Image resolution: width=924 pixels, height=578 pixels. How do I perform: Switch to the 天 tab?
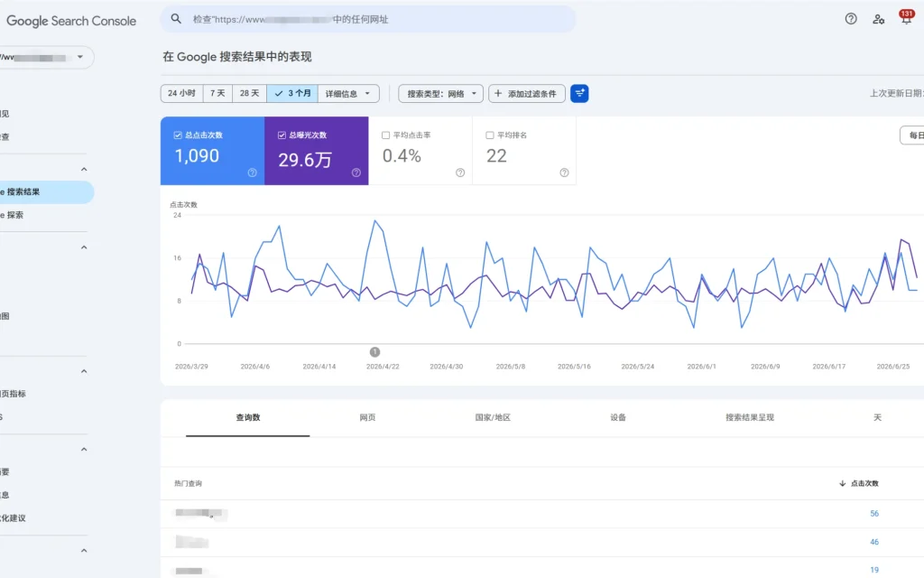click(x=877, y=417)
